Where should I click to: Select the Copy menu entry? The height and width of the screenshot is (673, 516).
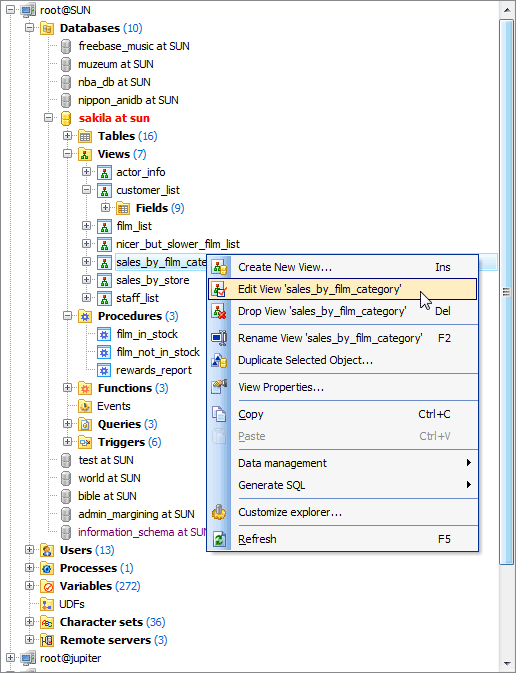(x=342, y=414)
